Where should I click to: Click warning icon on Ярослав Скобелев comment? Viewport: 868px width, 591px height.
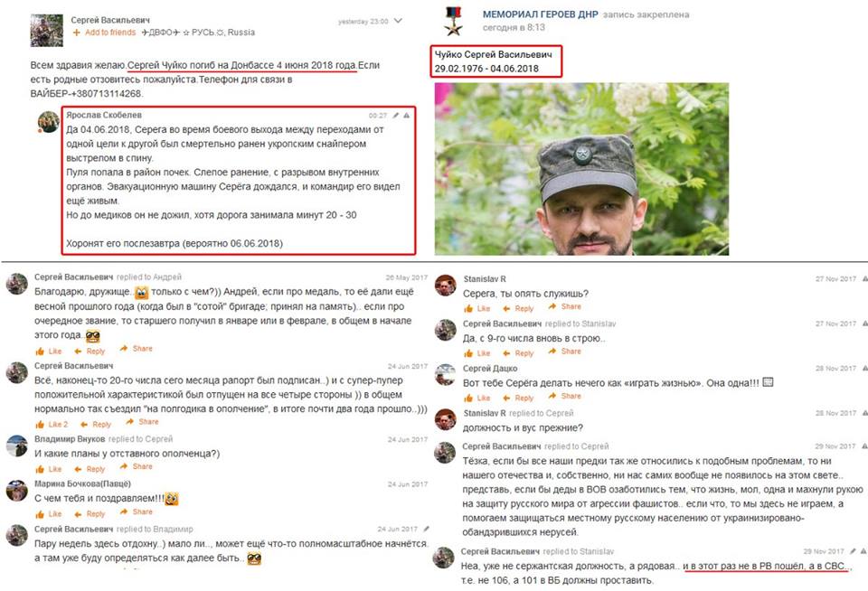406,115
